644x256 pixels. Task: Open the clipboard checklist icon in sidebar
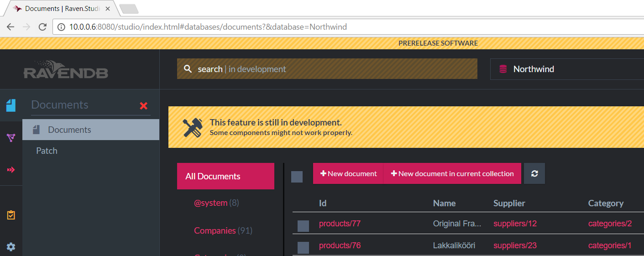(x=11, y=215)
